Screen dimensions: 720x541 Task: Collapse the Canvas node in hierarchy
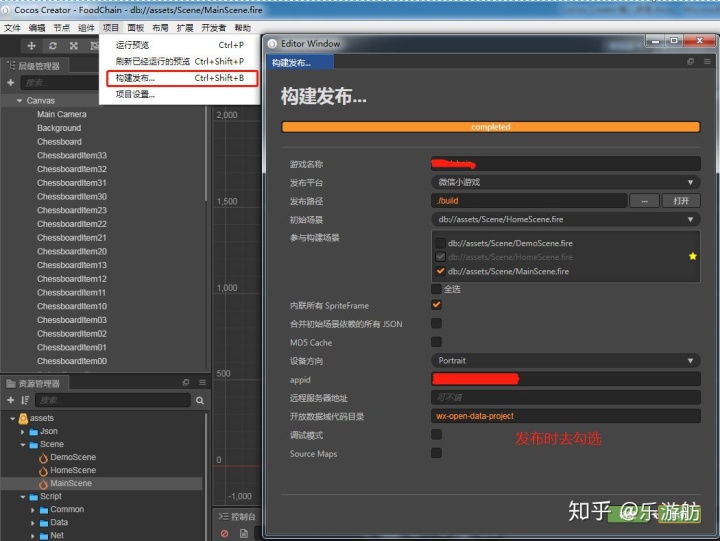pos(19,101)
